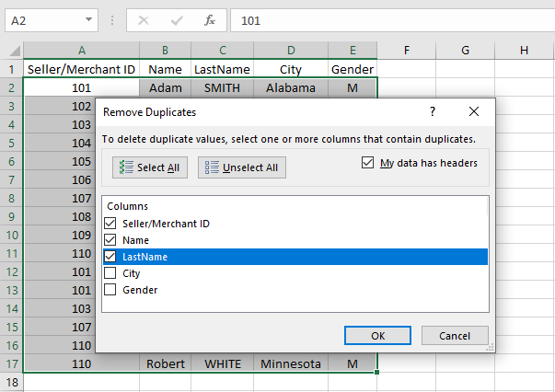
Task: Click the cell containing Alabama
Action: [x=291, y=87]
